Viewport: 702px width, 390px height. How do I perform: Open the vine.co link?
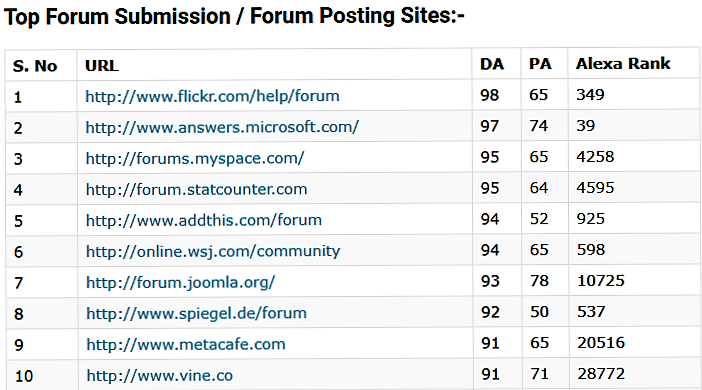(159, 375)
